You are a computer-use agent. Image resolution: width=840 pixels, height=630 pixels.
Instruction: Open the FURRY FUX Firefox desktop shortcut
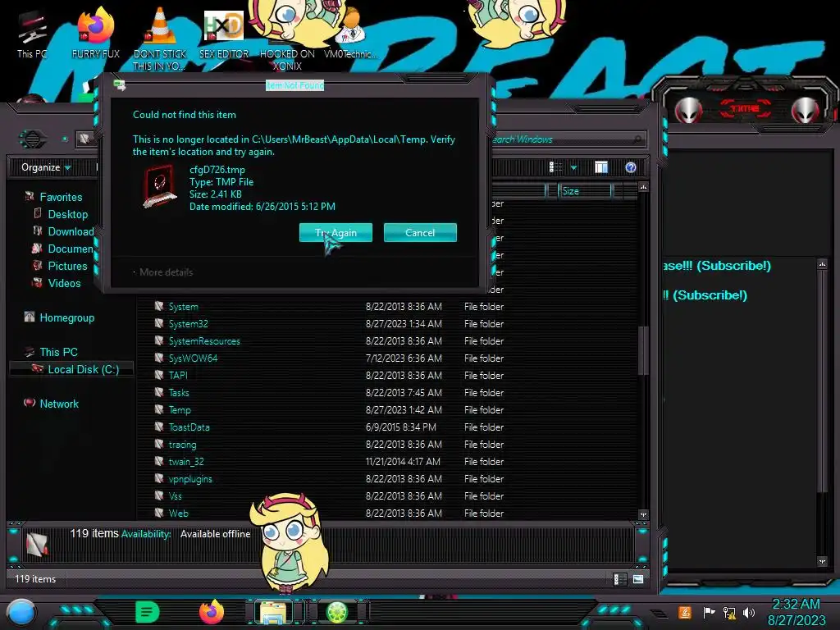(96, 33)
